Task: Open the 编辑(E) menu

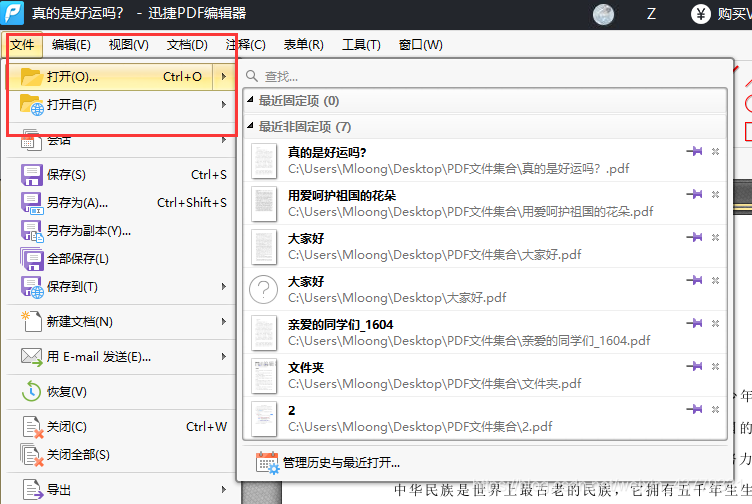Action: 71,45
